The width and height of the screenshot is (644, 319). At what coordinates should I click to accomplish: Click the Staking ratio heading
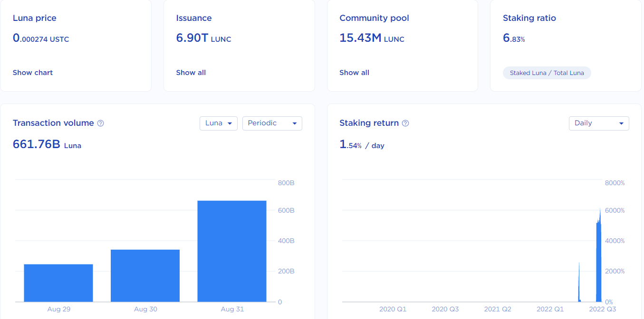(x=529, y=18)
